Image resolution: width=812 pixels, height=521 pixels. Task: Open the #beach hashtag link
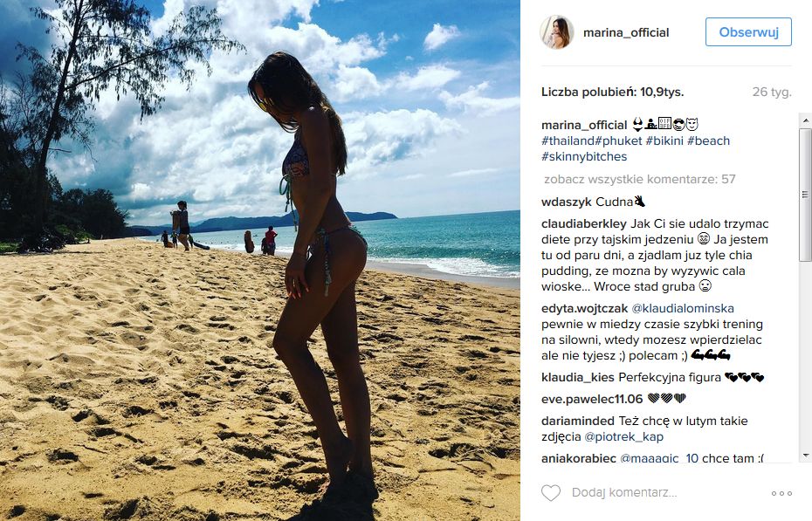pos(708,141)
